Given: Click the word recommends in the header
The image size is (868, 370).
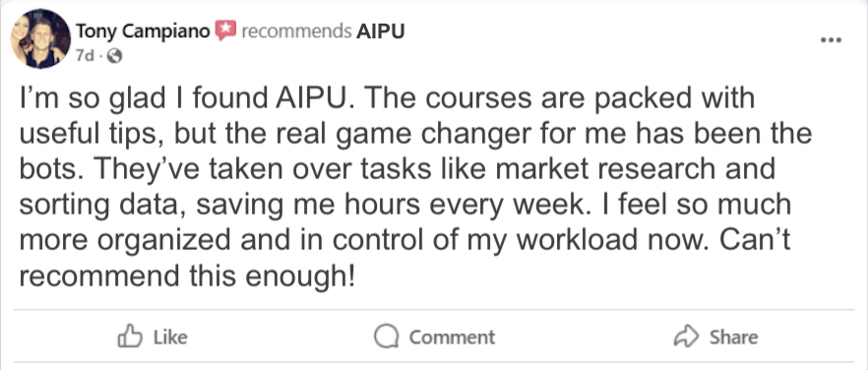Looking at the screenshot, I should pos(297,31).
